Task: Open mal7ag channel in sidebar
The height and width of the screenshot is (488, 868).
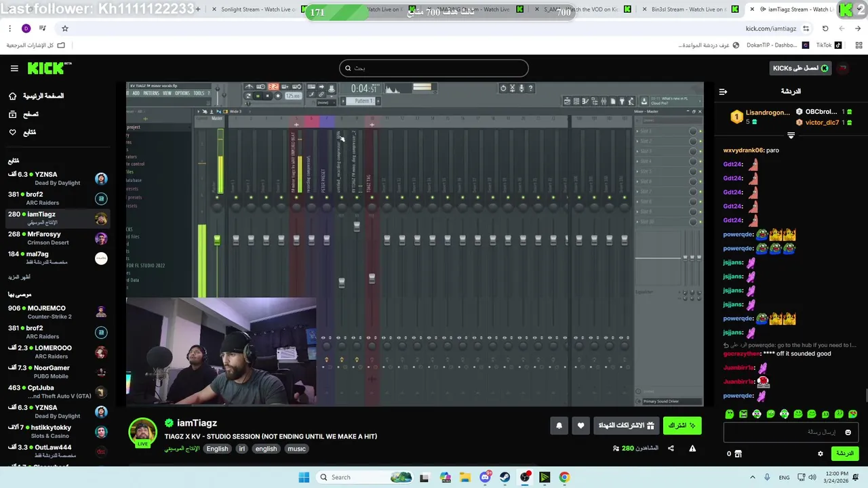Action: coord(58,258)
